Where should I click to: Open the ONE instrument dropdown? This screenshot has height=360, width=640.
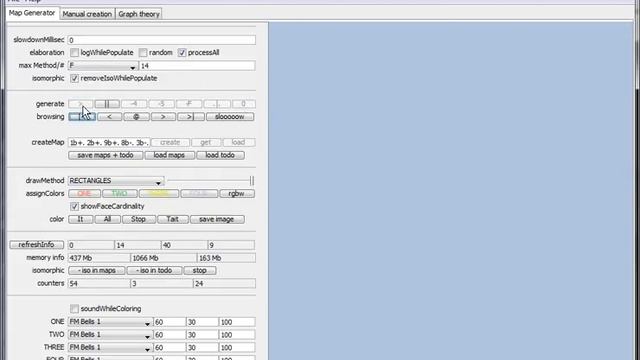[110, 322]
